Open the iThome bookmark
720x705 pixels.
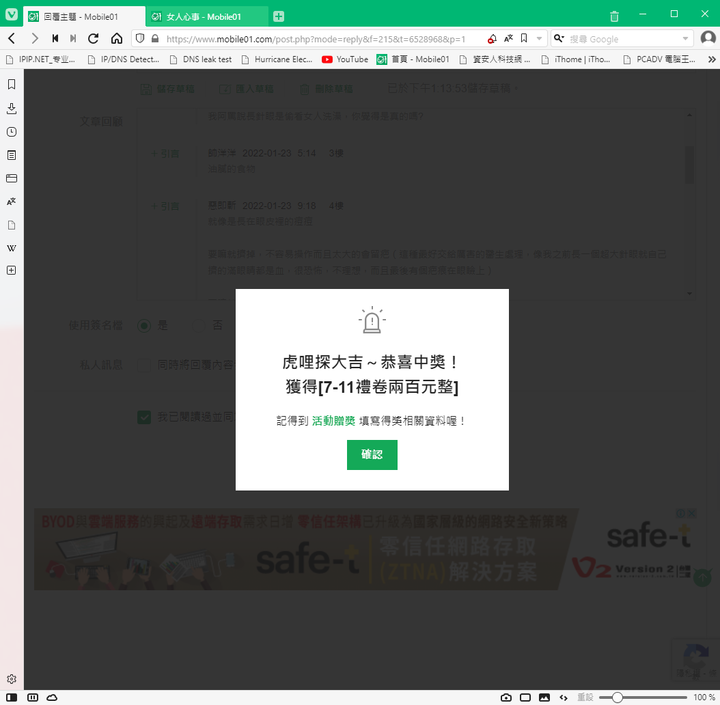576,59
